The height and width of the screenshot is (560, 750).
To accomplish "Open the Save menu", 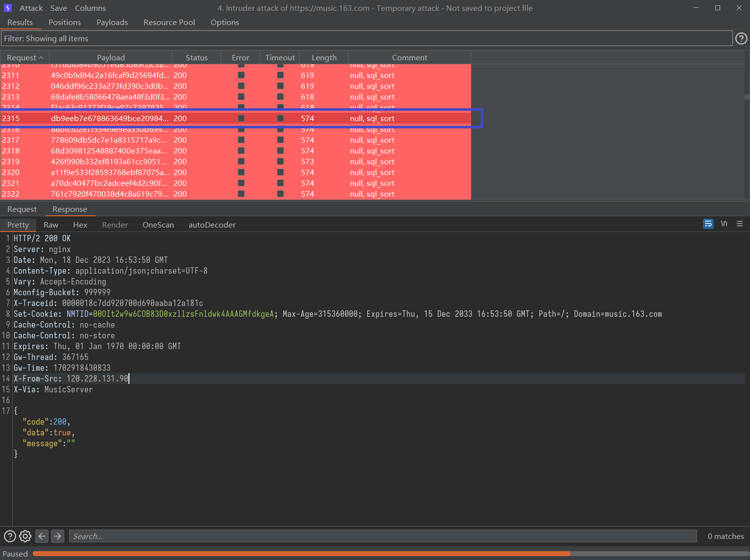I will pyautogui.click(x=58, y=8).
